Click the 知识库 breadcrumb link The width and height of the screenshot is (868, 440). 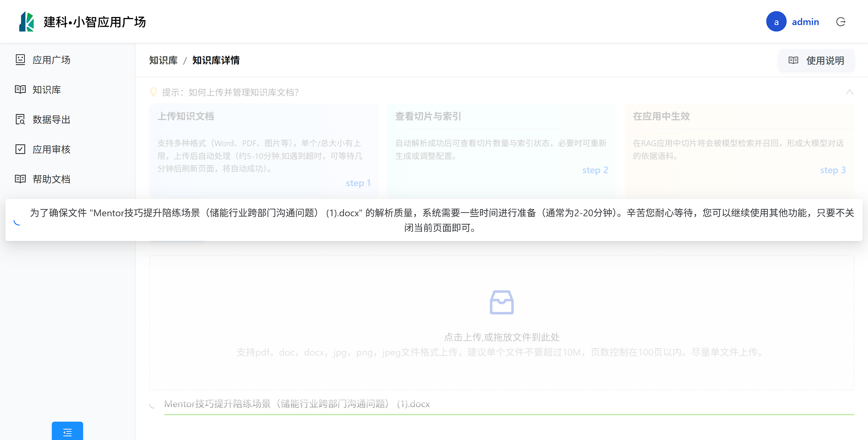[x=163, y=60]
